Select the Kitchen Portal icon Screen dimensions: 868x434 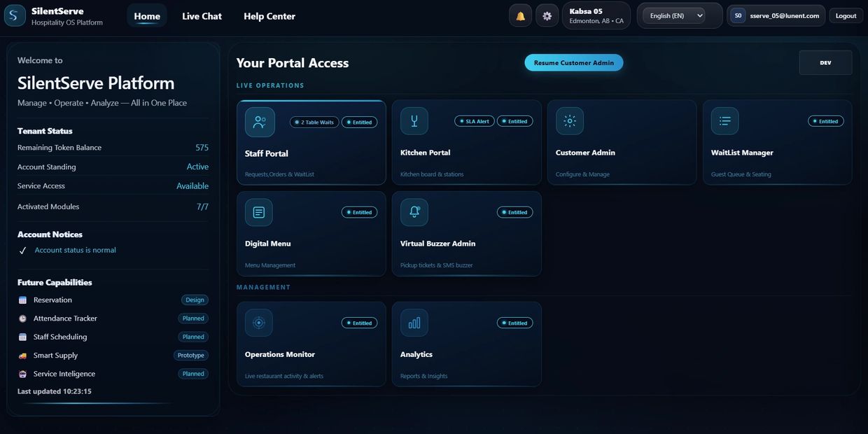(x=414, y=120)
